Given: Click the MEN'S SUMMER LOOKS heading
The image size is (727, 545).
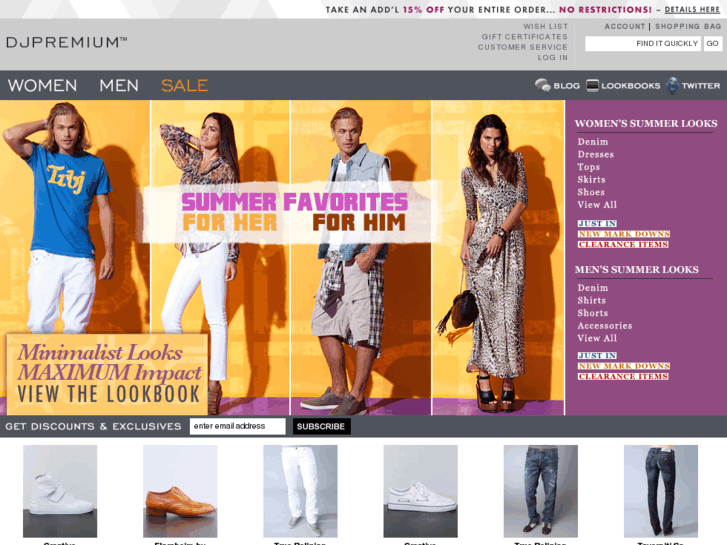Looking at the screenshot, I should coord(637,269).
